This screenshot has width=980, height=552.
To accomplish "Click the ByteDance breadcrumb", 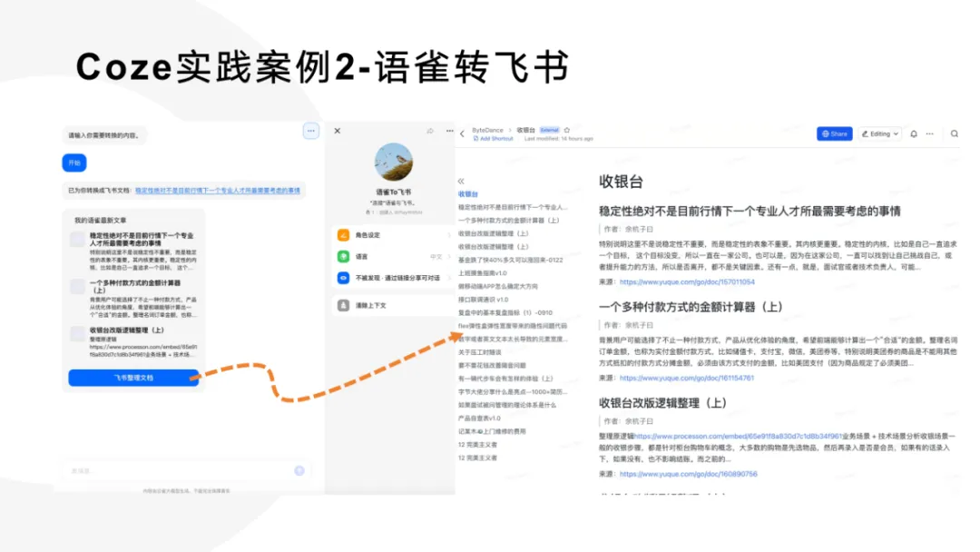I will point(487,130).
